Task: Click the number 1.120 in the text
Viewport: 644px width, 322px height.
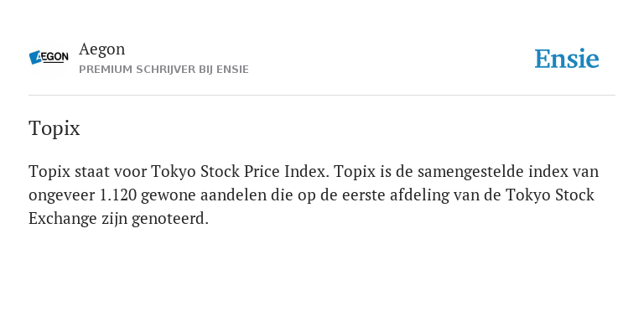Action: [118, 195]
